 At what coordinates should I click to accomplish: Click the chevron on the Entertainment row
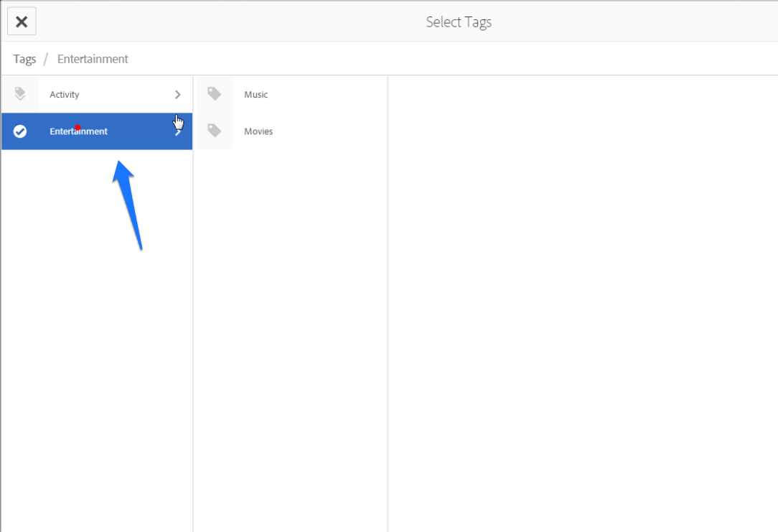coord(177,131)
